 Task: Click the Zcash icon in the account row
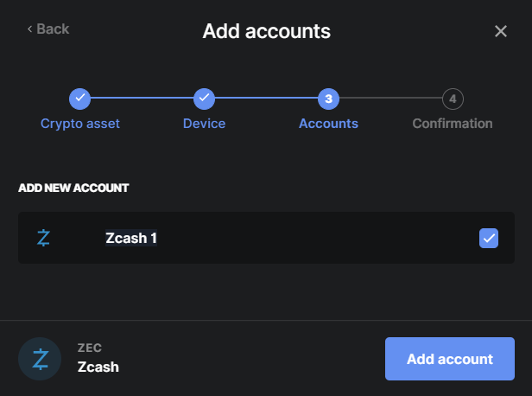click(x=44, y=238)
